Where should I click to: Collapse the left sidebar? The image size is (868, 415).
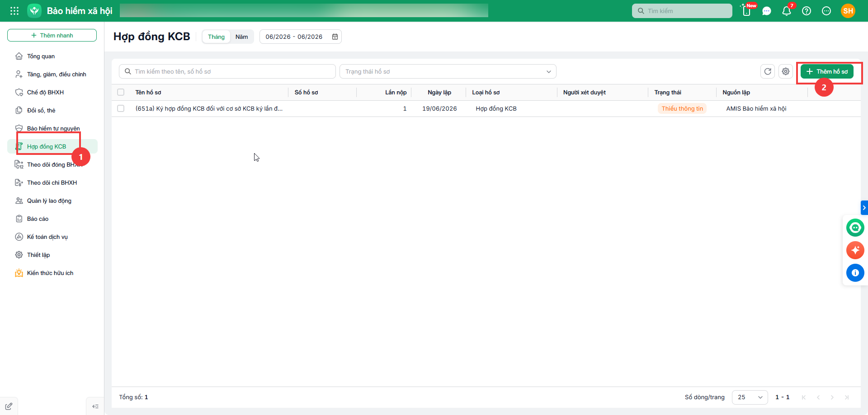(x=95, y=406)
